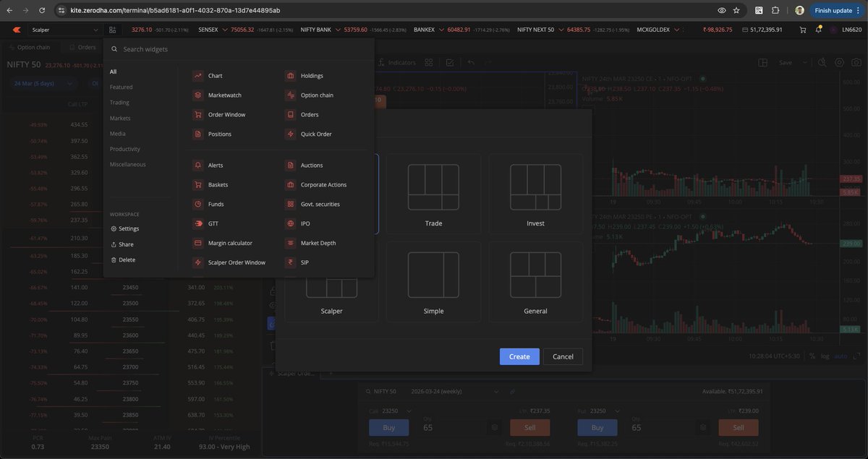
Task: Delete the workspace
Action: [122, 259]
